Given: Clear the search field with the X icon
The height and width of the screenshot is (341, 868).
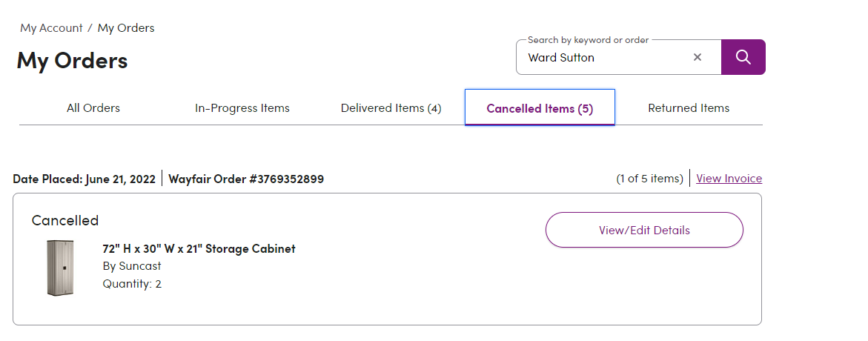Looking at the screenshot, I should (x=698, y=57).
